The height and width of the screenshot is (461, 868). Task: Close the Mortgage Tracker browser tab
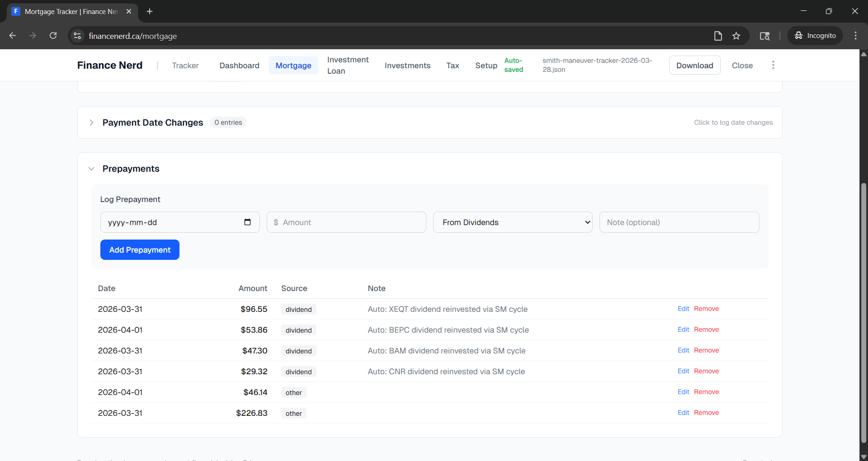click(129, 11)
